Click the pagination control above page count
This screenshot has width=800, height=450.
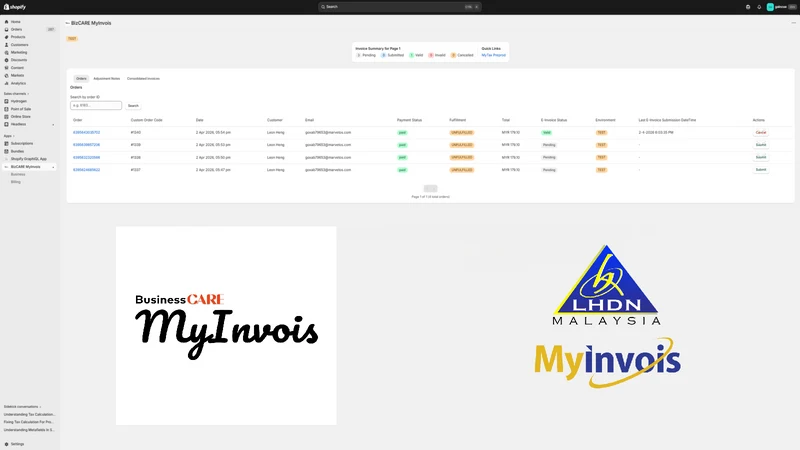point(431,189)
